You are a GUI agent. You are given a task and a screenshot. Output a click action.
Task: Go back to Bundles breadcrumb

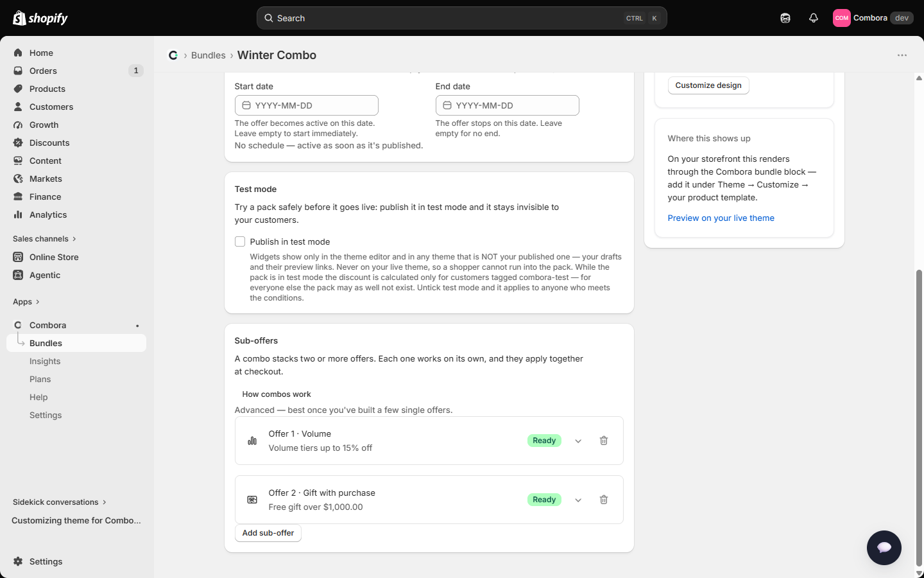[x=209, y=55]
